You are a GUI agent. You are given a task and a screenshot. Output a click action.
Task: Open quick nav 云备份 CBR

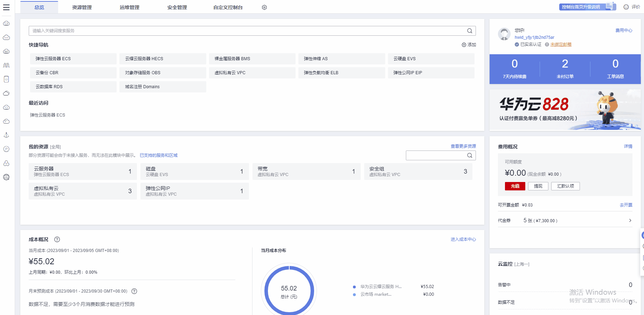point(73,73)
